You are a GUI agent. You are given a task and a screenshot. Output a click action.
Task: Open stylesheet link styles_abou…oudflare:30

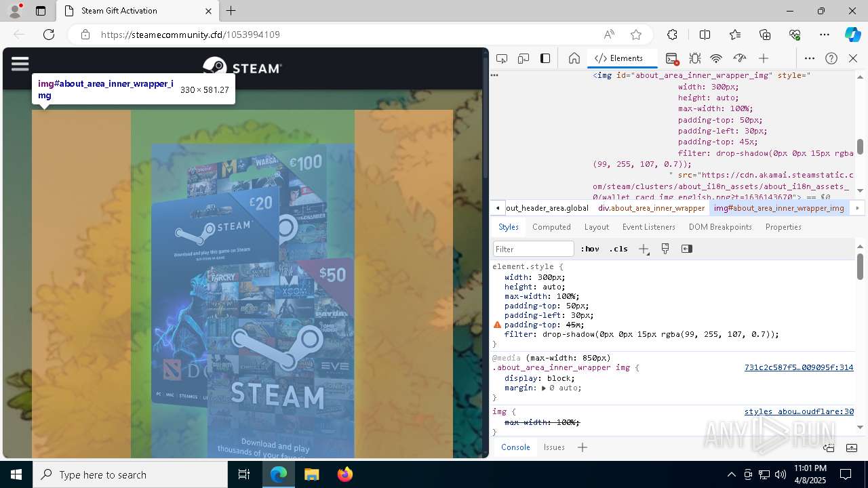(799, 411)
